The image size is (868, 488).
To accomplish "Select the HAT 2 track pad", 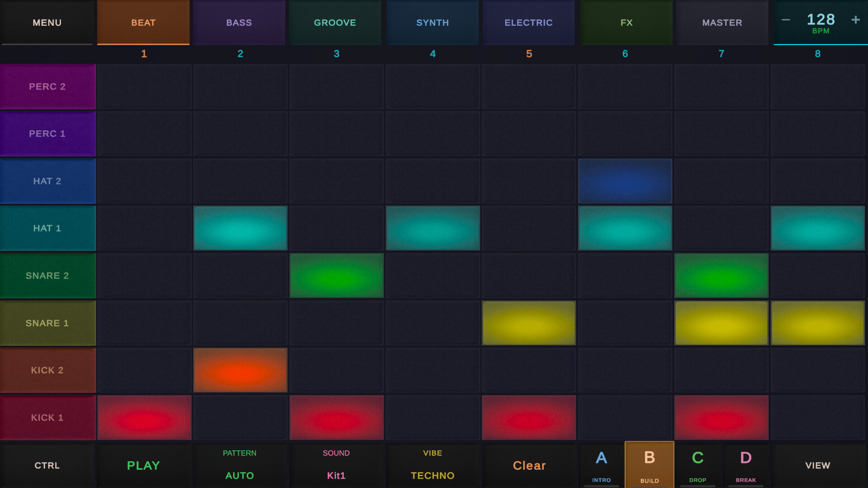I will click(x=47, y=181).
